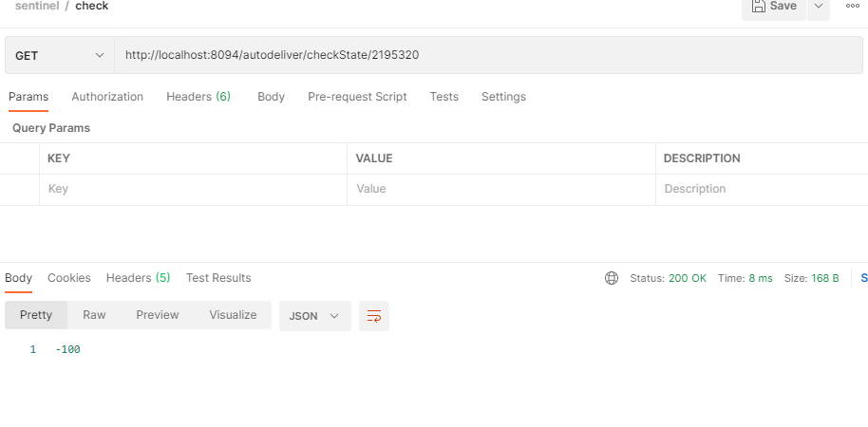868x427 pixels.
Task: Click line number 1 in response
Action: [32, 349]
